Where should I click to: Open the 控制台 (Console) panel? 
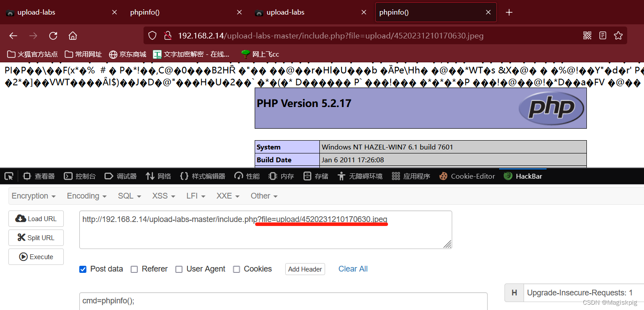coord(80,176)
